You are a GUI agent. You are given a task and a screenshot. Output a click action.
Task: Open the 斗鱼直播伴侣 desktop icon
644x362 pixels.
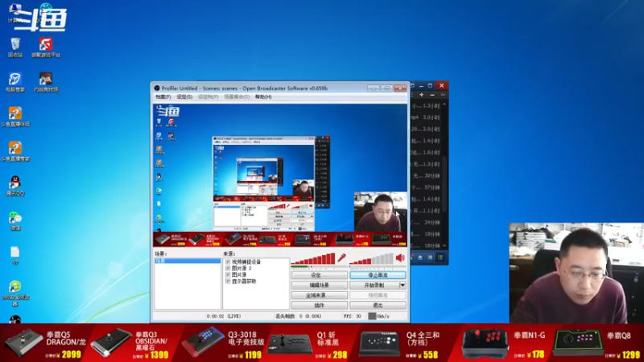[x=15, y=117]
